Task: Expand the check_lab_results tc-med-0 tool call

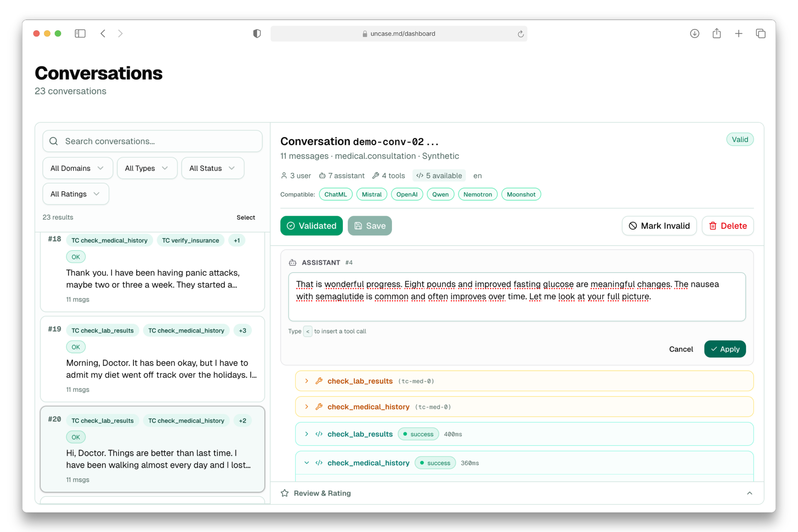Action: pos(307,381)
